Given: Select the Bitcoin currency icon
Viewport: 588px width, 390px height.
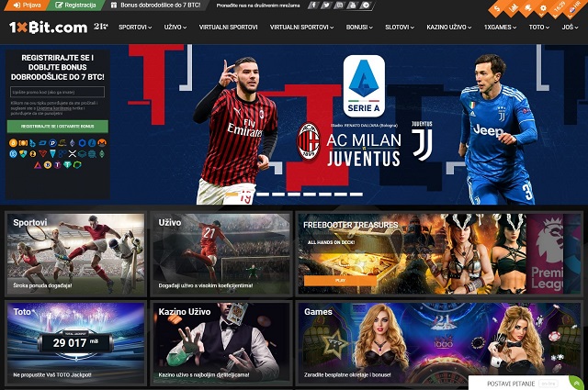Looking at the screenshot, I should pos(13,143).
